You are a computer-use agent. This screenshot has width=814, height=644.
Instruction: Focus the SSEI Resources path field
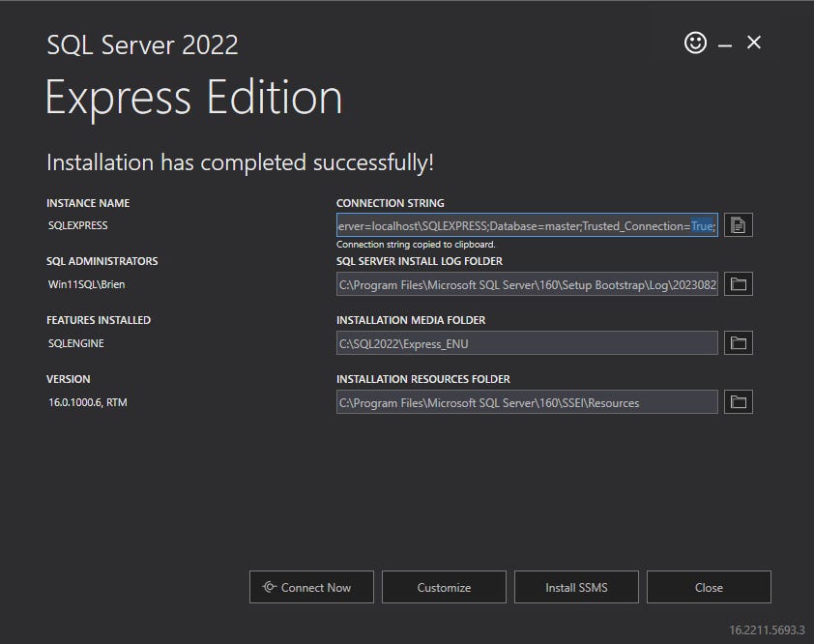pos(527,401)
